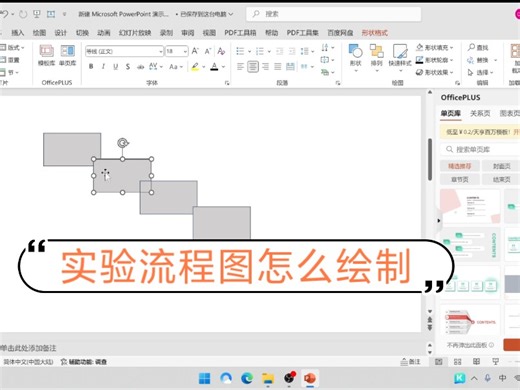Click the title bar 搜索 search box
Image resolution: width=520 pixels, height=390 pixels.
(x=333, y=14)
